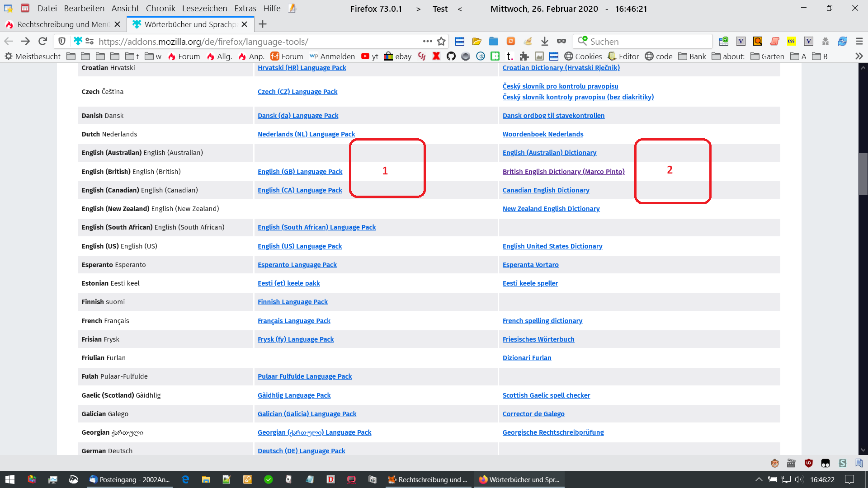This screenshot has height=488, width=868.
Task: Open the hamburger application menu
Action: coord(859,42)
